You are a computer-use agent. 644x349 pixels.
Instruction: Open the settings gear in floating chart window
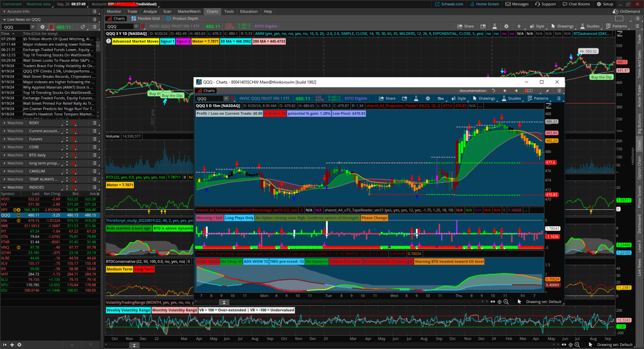428,98
